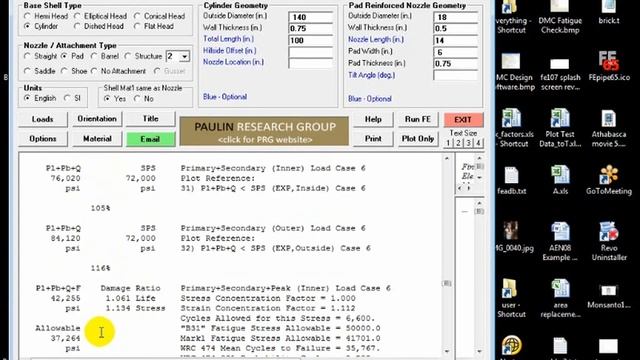Open the Plot Test Data Excel desktop icon
Image resolution: width=640 pixels, height=360 pixels.
click(560, 128)
